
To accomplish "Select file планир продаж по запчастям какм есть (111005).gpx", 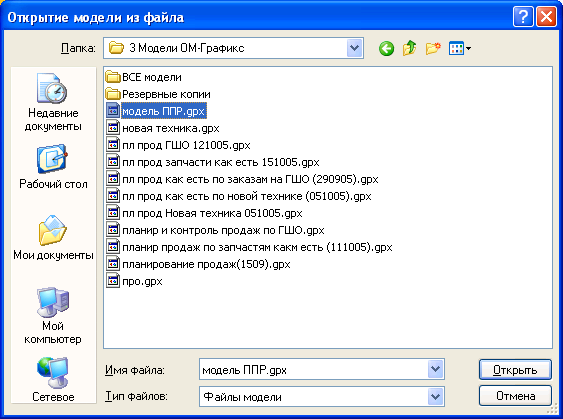I will pos(249,247).
